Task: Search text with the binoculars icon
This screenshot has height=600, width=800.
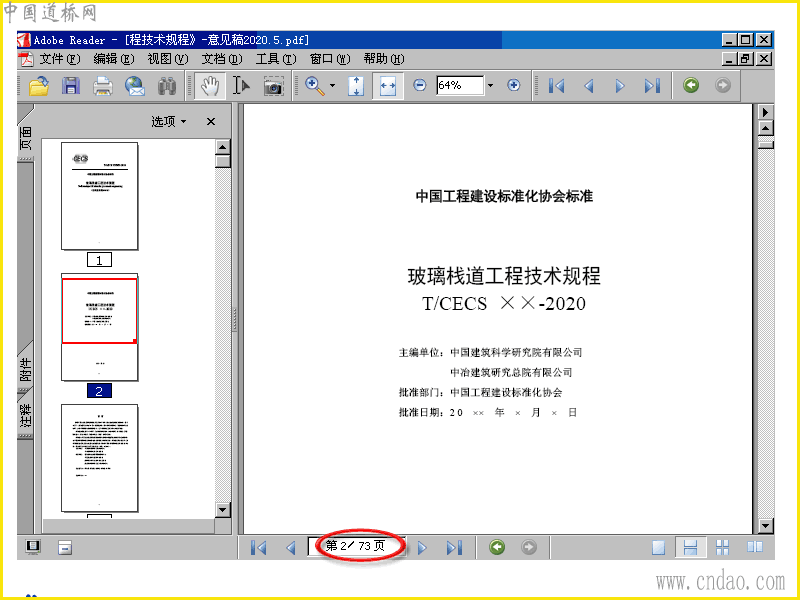Action: tap(166, 86)
